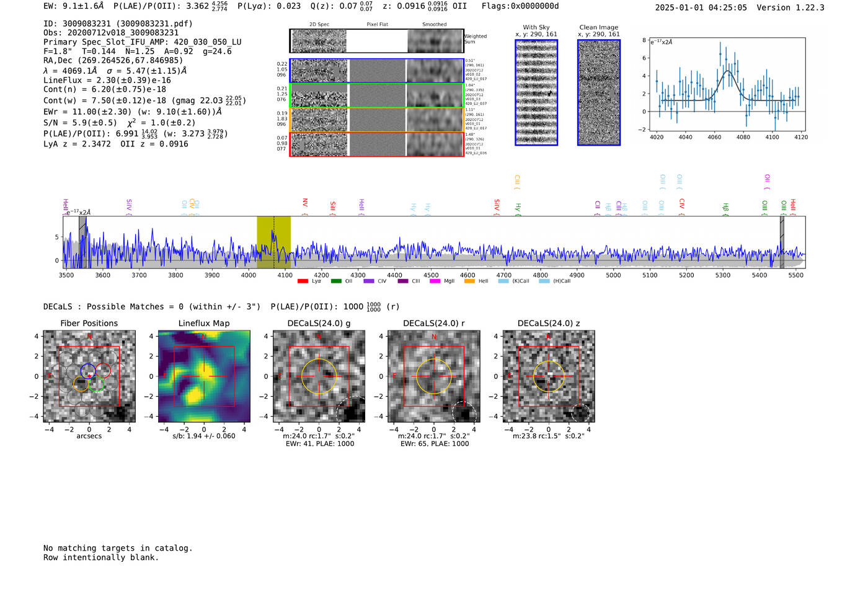
Task: Click the CIII legend swatch
Action: coord(403,281)
